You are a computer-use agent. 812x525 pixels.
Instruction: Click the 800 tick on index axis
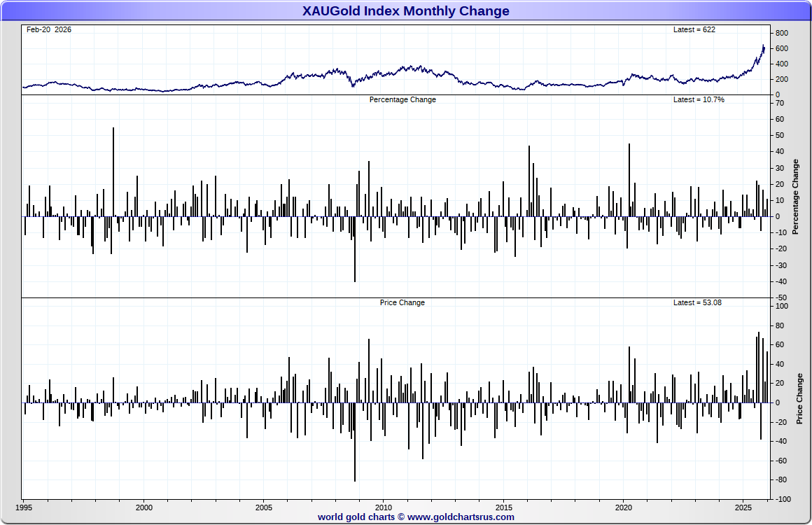(781, 33)
